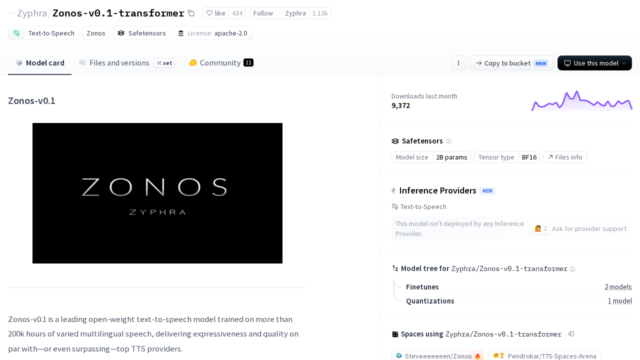Image resolution: width=640 pixels, height=360 pixels.
Task: Click the Safetensors tag icon
Action: coord(121,33)
